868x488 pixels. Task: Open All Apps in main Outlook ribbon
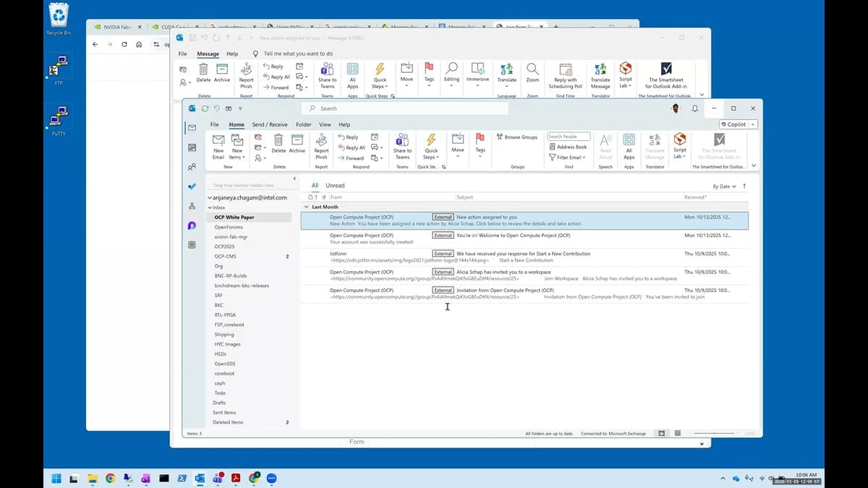629,147
